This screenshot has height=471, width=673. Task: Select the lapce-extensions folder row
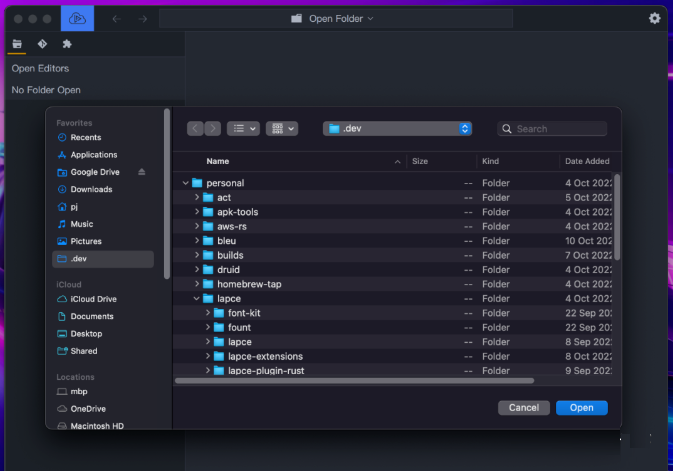[x=265, y=356]
